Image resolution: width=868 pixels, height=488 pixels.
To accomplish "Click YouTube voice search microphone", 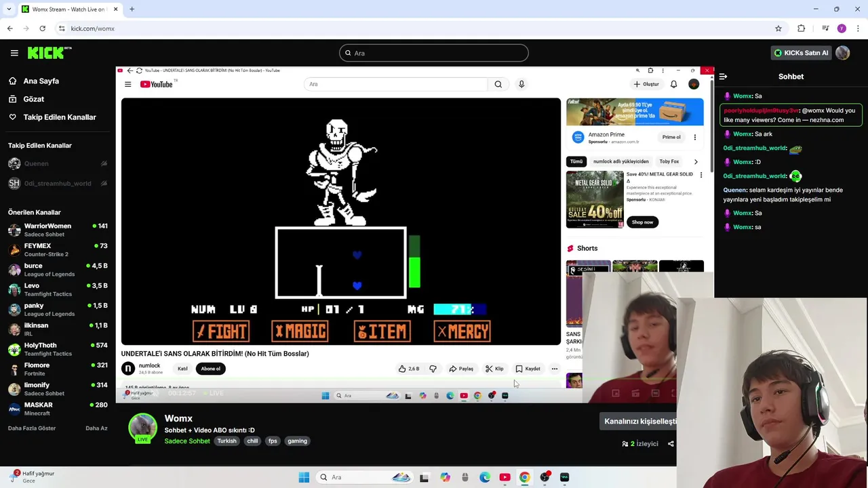I will pos(521,84).
